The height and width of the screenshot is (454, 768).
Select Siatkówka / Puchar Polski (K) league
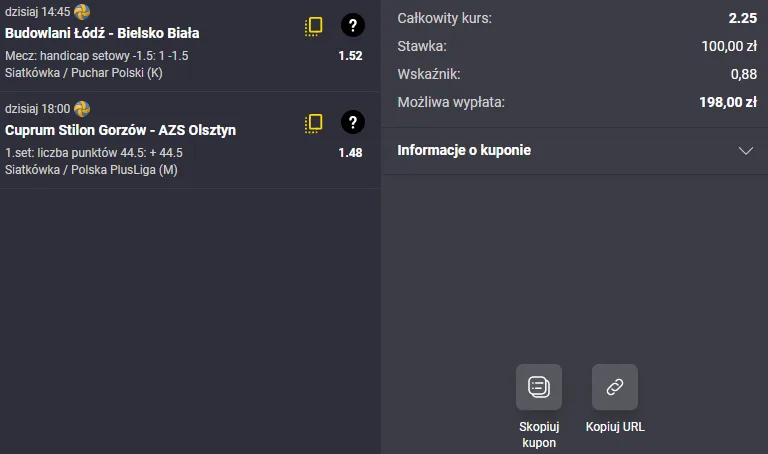(84, 73)
